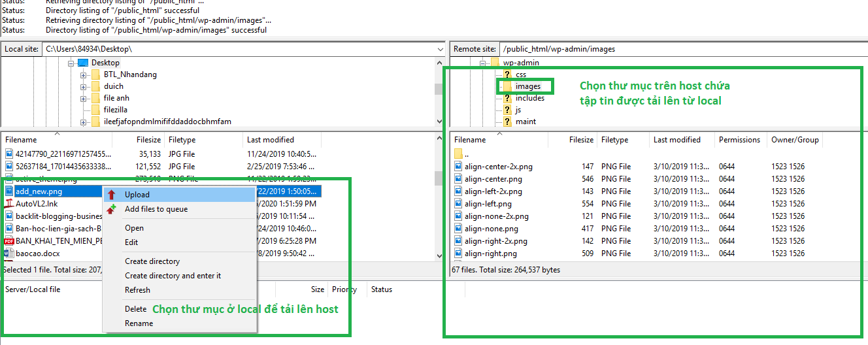This screenshot has height=345, width=868.
Task: Select Delete in the context menu
Action: [x=180, y=309]
